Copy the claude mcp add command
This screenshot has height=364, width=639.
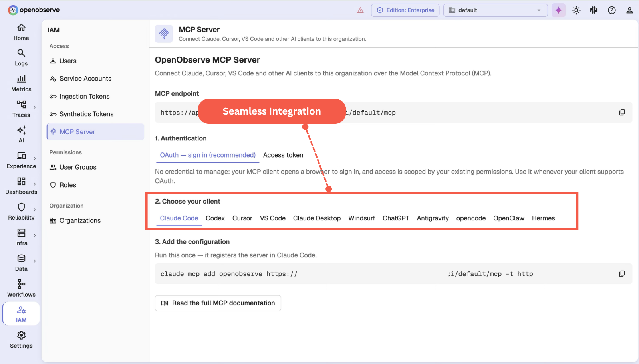pyautogui.click(x=622, y=274)
